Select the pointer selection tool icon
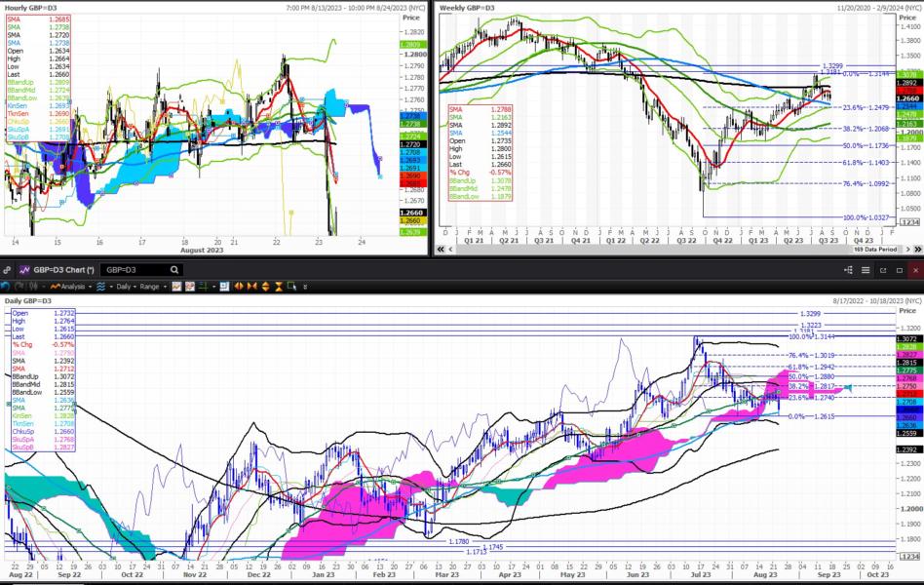The width and height of the screenshot is (924, 585). click(x=291, y=287)
